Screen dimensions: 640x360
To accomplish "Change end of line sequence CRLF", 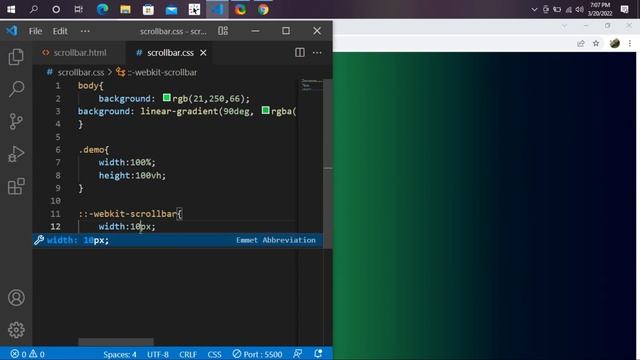I will pyautogui.click(x=188, y=354).
